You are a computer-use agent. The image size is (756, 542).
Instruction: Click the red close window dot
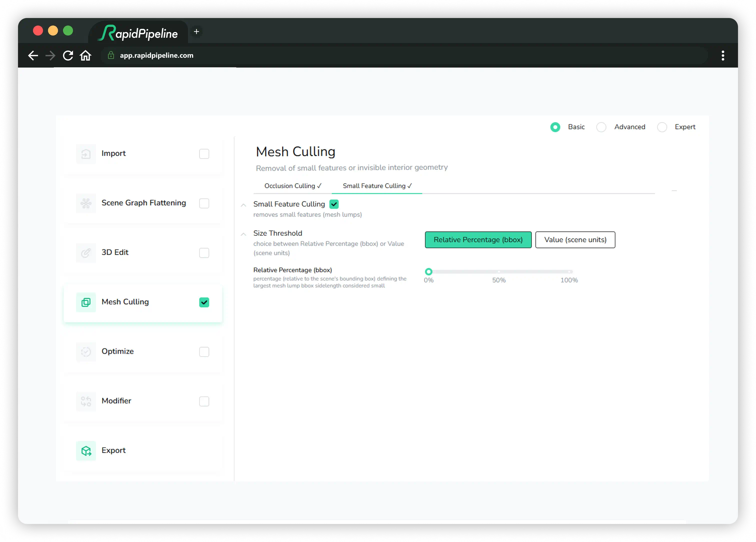tap(38, 31)
